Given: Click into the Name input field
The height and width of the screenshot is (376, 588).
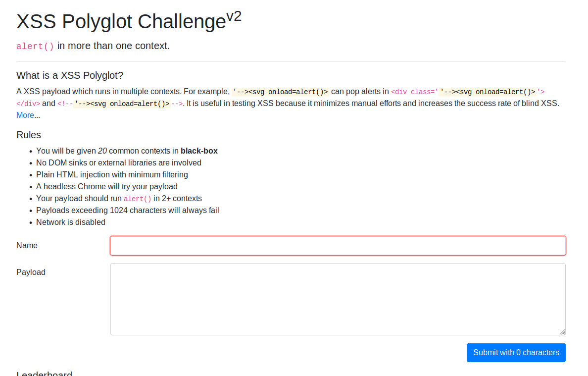Looking at the screenshot, I should pos(338,246).
